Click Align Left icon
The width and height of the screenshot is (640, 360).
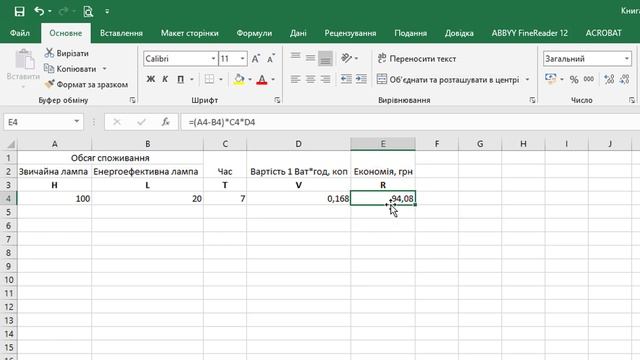[296, 79]
